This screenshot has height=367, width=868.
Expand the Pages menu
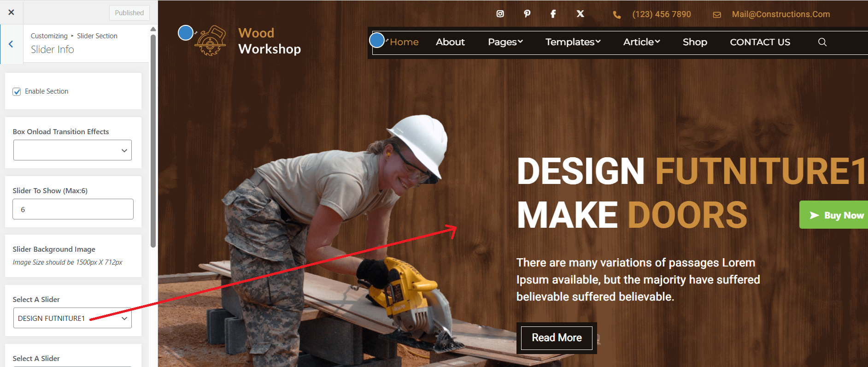505,42
